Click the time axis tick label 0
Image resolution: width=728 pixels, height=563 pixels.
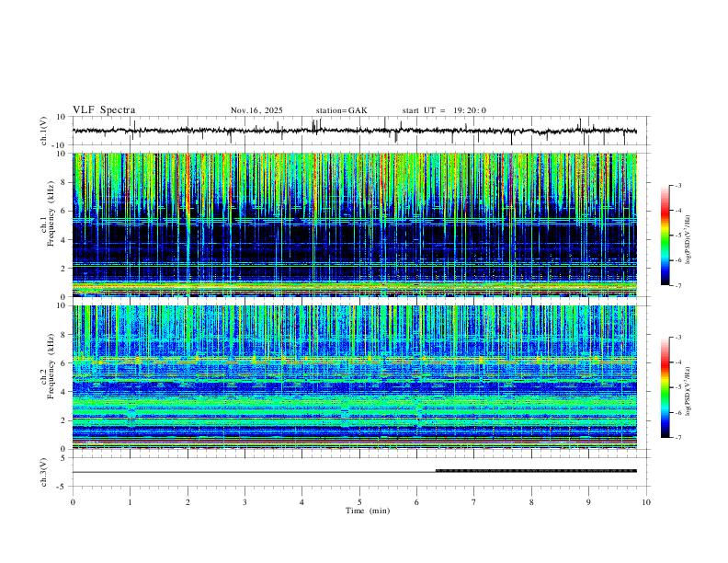point(73,502)
